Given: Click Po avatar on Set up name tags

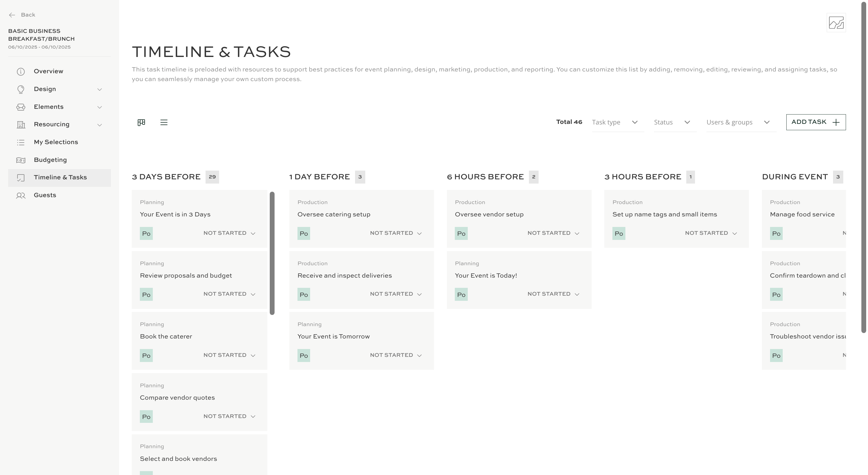Looking at the screenshot, I should [619, 234].
